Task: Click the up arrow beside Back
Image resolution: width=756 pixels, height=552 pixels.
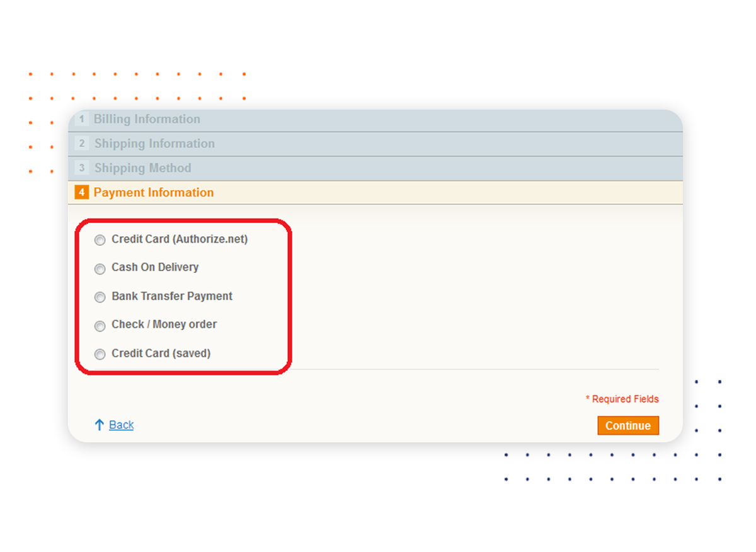Action: pyautogui.click(x=99, y=425)
